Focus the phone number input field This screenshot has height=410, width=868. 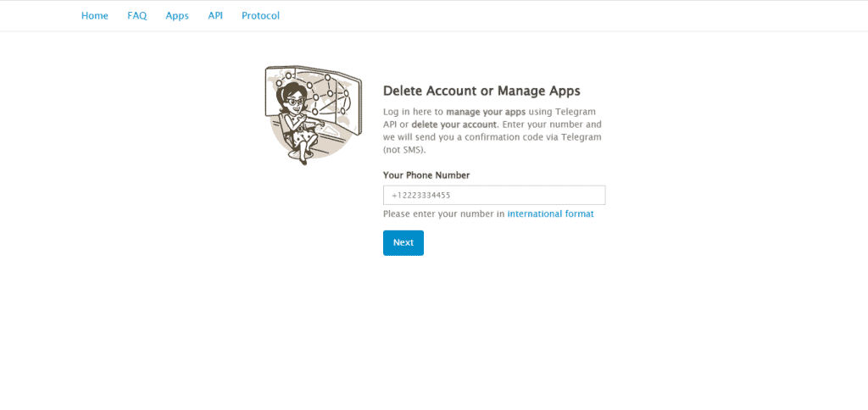click(494, 196)
